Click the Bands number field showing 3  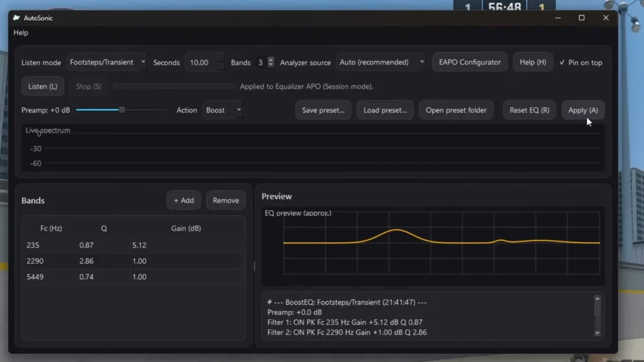point(260,62)
